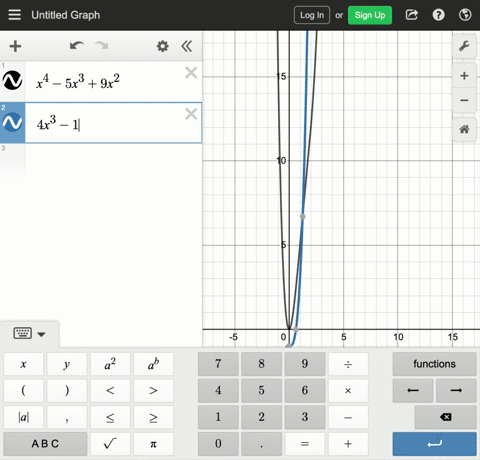Open the hamburger main menu
The image size is (480, 460).
coord(14,15)
